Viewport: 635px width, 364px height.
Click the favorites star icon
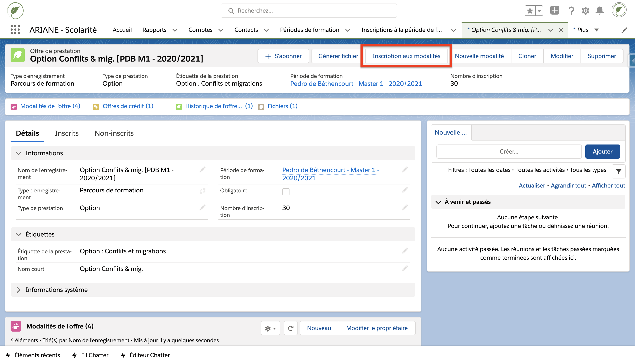click(530, 11)
